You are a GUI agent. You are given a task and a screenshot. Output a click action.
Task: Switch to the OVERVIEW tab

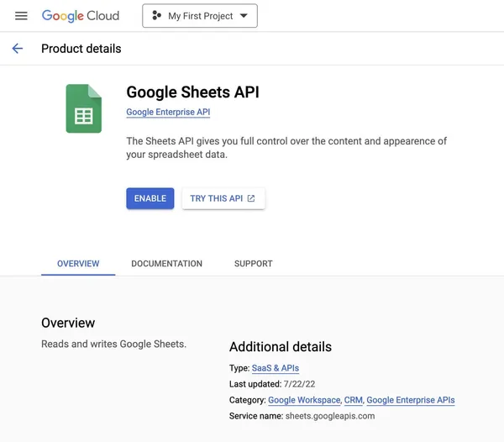78,264
